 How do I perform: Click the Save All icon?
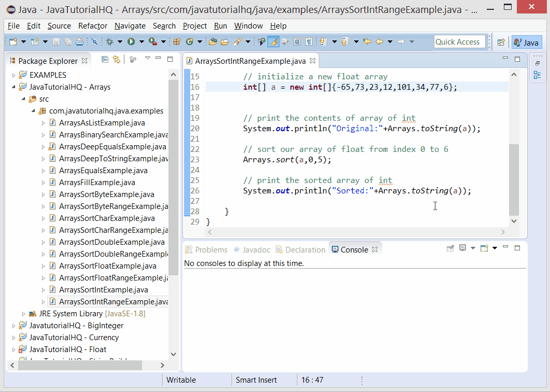coord(68,42)
